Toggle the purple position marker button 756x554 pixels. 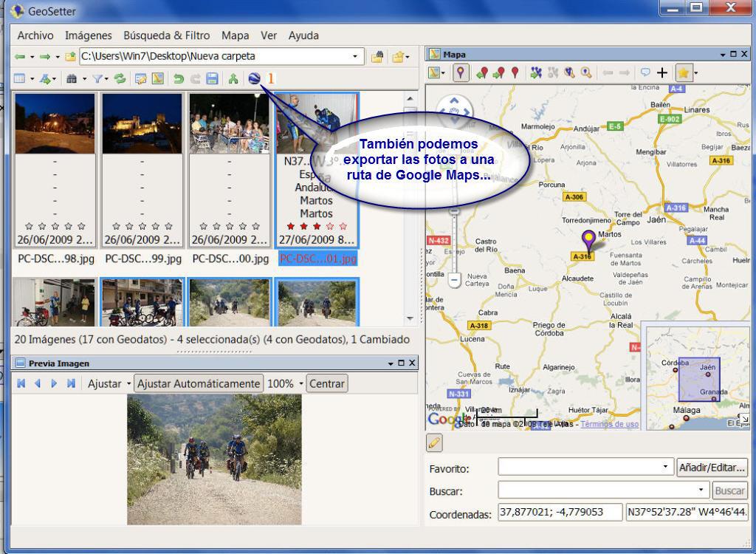click(461, 73)
